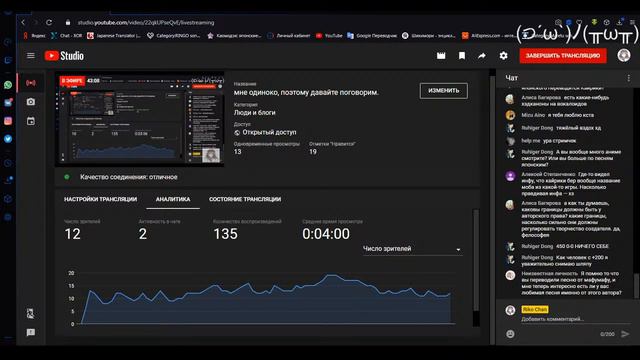
Task: Reload the page with the refresh icon
Action: click(49, 22)
